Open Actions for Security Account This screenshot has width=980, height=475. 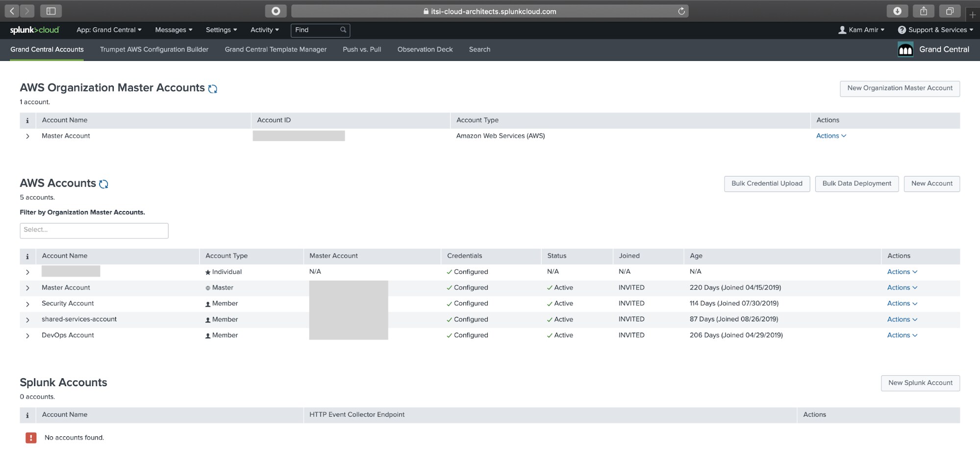[x=902, y=303]
